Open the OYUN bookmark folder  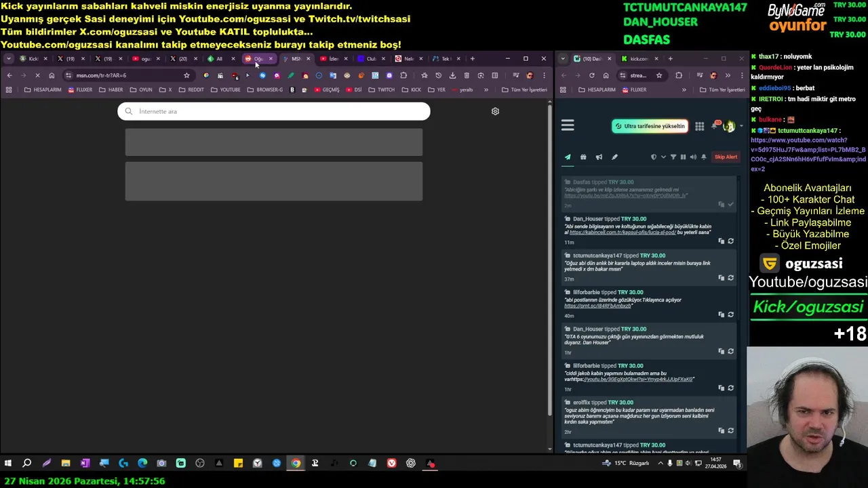point(141,89)
